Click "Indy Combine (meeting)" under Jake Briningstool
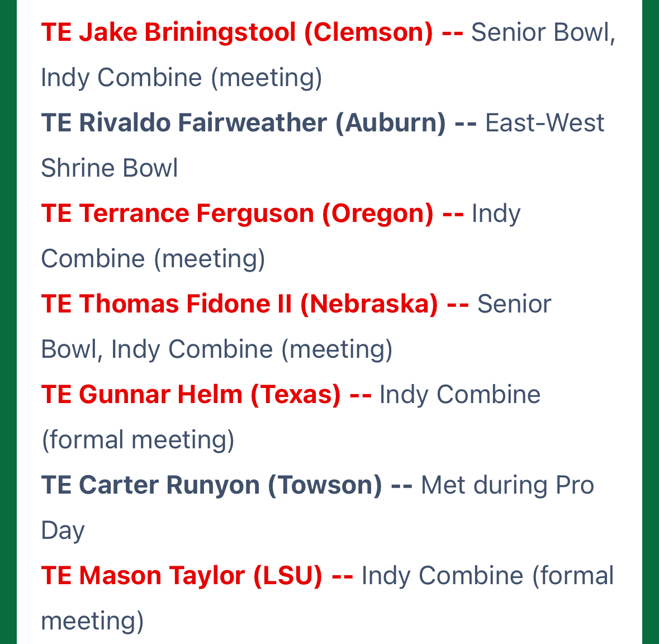Screen dimensions: 659x644 (182, 78)
